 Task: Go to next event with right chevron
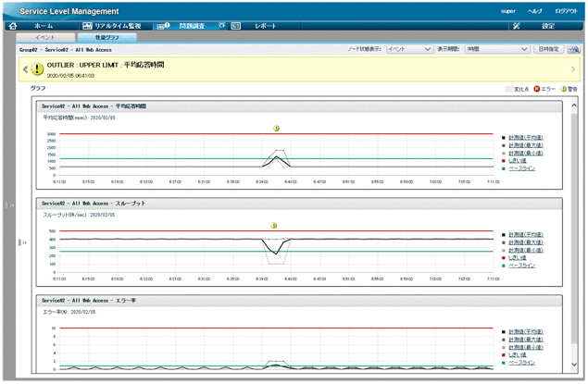click(x=572, y=68)
